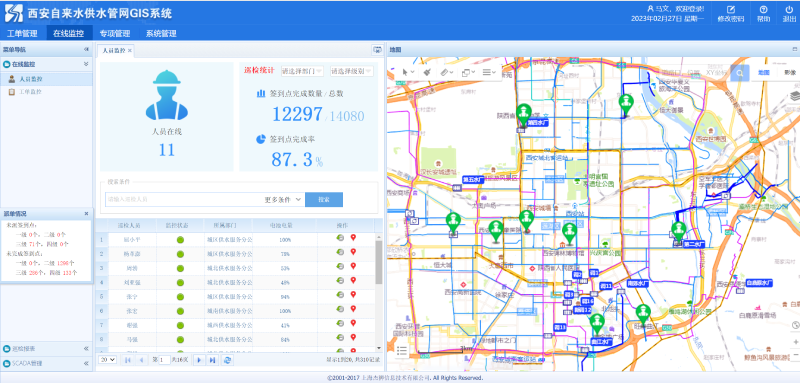Locate row 8 worker with red pin
Viewport: 800px width, 383px height.
coord(353,338)
